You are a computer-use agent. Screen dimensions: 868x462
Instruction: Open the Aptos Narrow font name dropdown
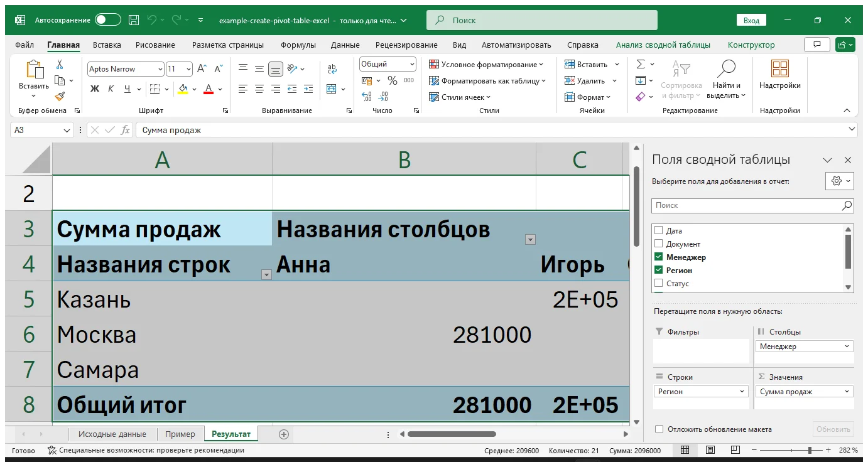pyautogui.click(x=160, y=69)
